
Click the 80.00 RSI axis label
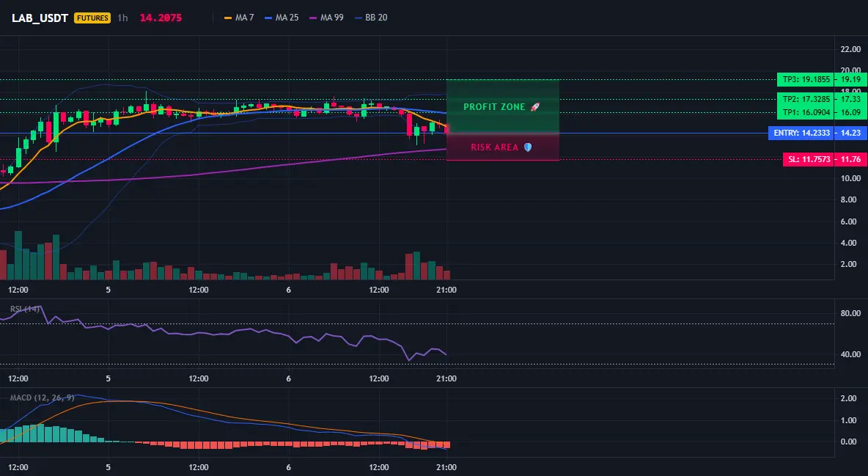click(x=851, y=313)
